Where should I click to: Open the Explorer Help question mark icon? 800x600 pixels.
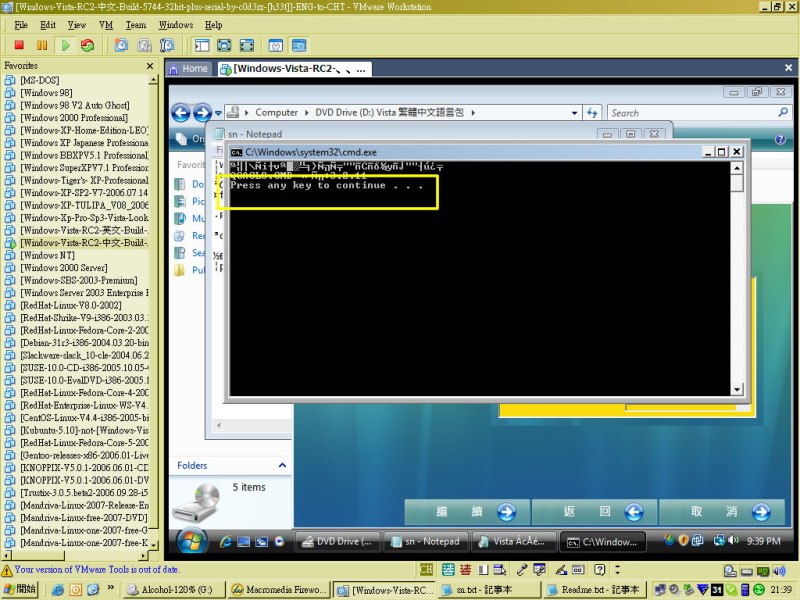pyautogui.click(x=780, y=139)
